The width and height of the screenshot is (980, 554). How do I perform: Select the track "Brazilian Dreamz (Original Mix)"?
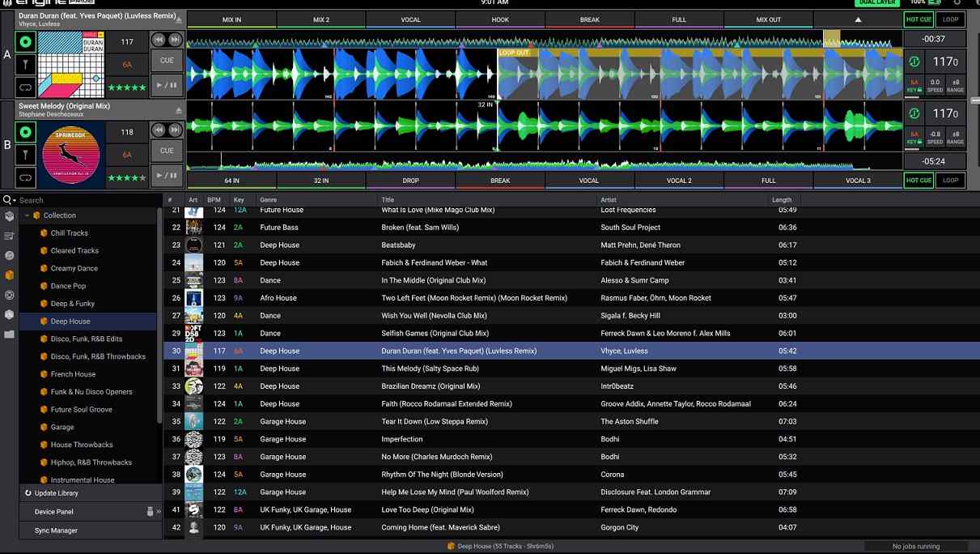coord(571,386)
